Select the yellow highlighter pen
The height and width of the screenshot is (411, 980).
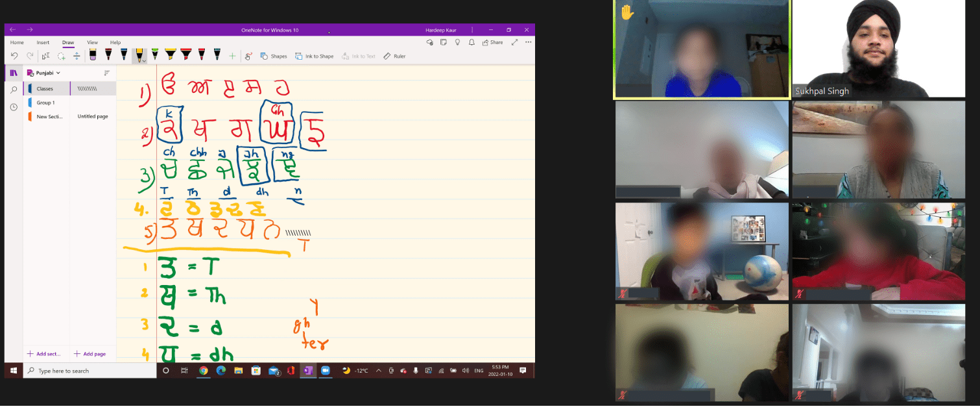(171, 55)
